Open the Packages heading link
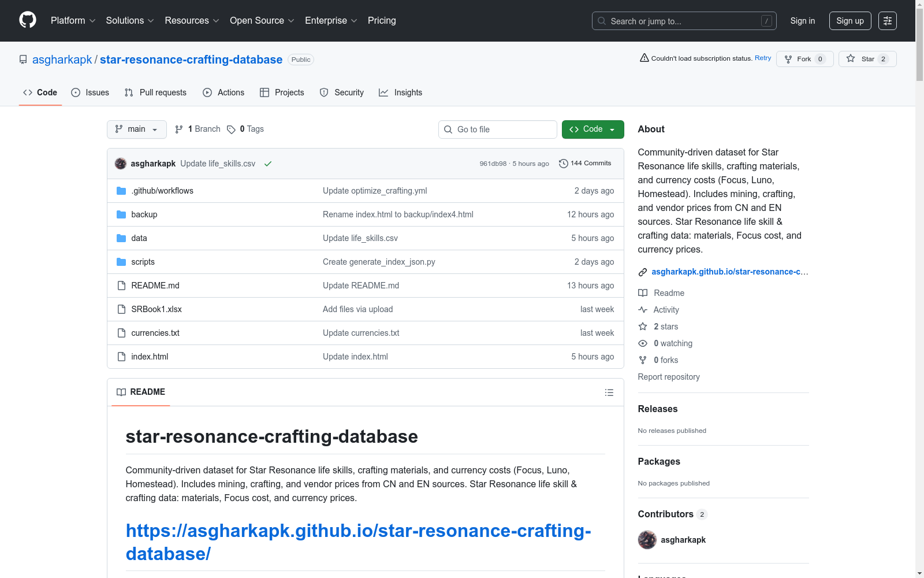Viewport: 924px width, 578px height. [x=659, y=461]
